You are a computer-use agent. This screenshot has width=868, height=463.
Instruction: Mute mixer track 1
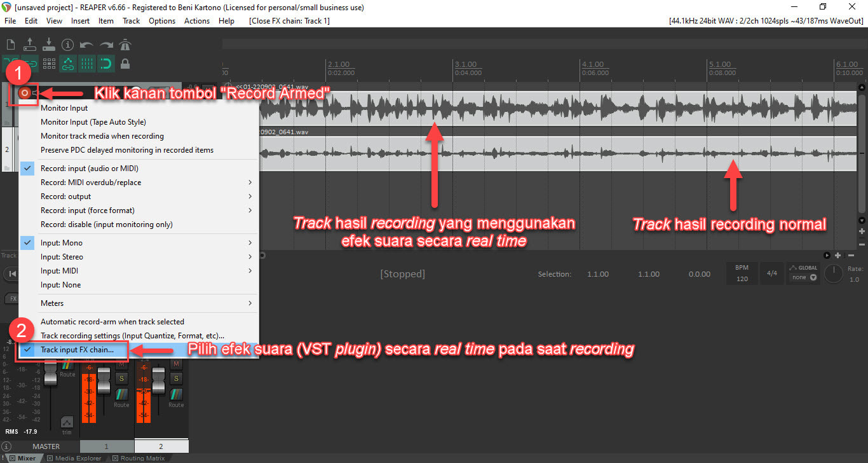[x=121, y=364]
